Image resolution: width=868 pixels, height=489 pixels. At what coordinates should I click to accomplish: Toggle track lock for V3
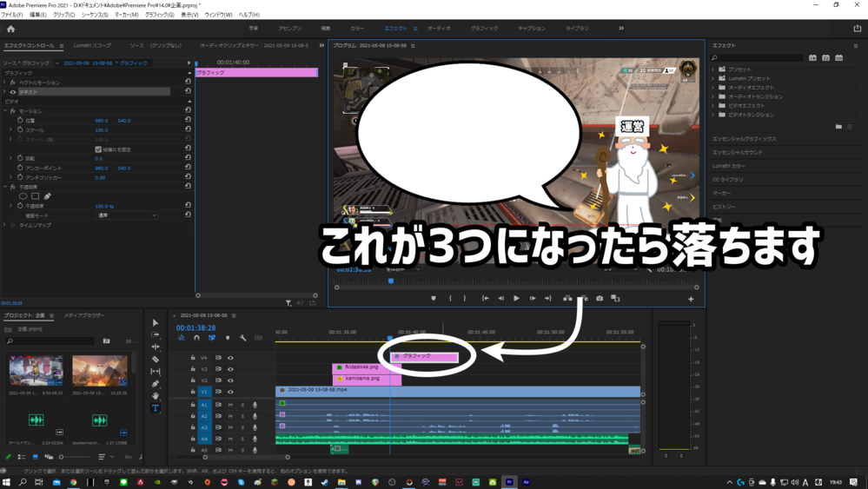193,369
